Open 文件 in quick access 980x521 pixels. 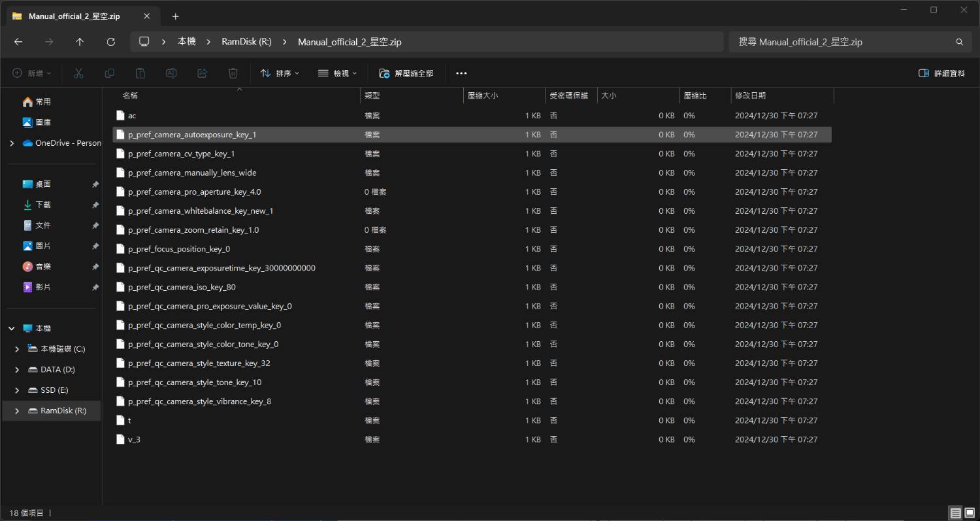tap(43, 226)
